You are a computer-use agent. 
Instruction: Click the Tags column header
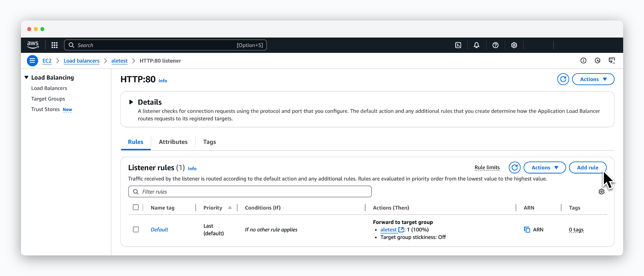[x=575, y=208]
